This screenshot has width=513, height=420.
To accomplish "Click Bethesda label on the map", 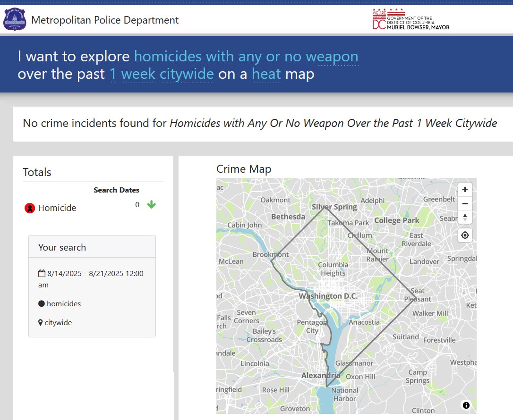I will coord(288,217).
